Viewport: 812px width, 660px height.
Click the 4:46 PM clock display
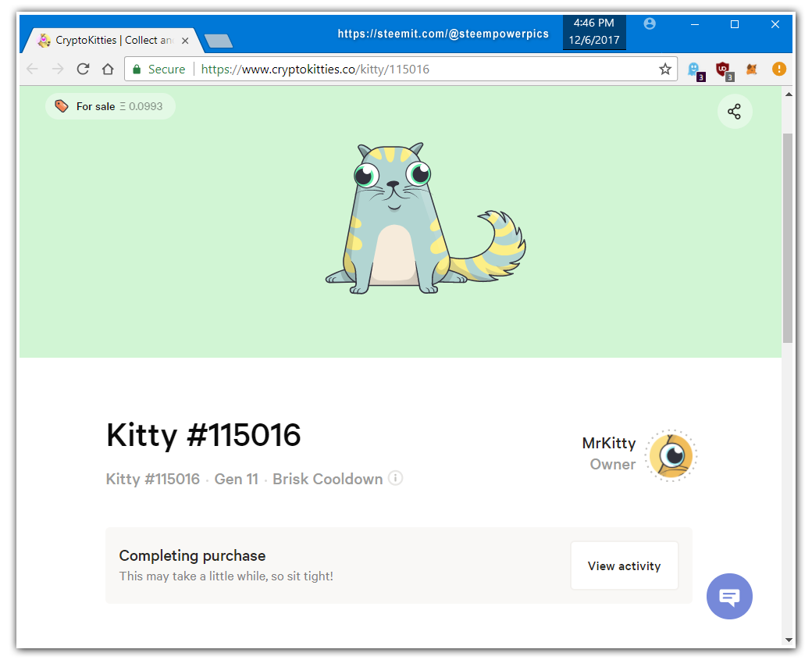click(594, 31)
